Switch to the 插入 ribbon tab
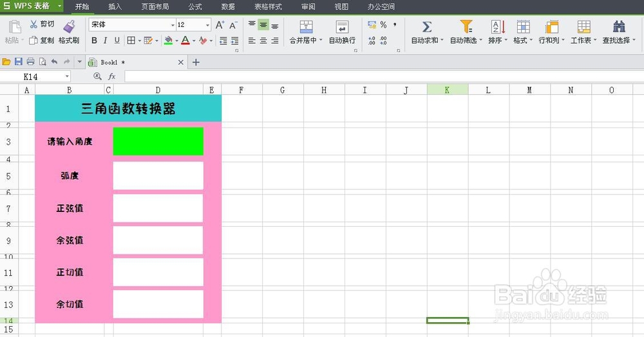Image resolution: width=644 pixels, height=337 pixels. click(115, 6)
